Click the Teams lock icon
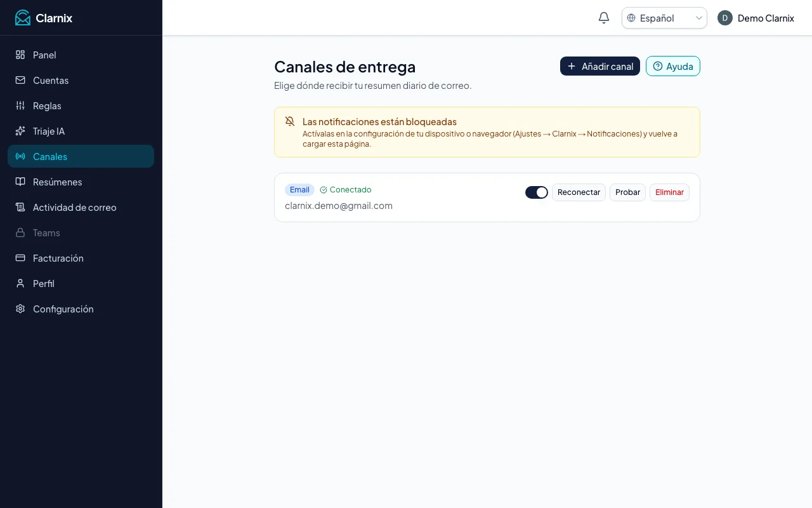This screenshot has width=812, height=508. [x=20, y=232]
